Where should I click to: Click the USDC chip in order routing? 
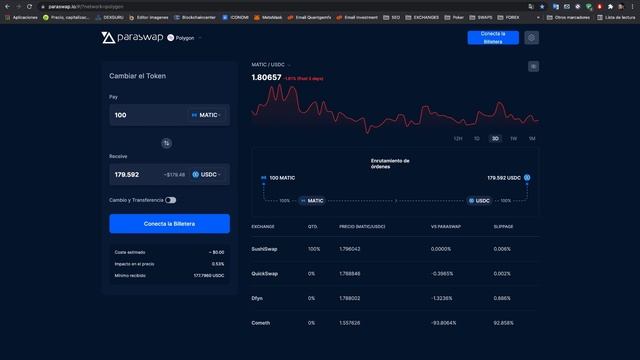479,201
